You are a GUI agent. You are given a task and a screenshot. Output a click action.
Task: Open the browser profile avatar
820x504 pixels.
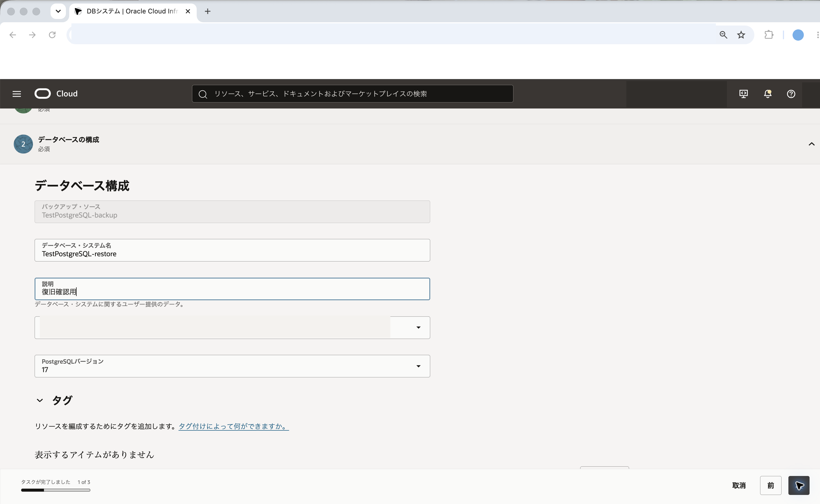pos(798,35)
